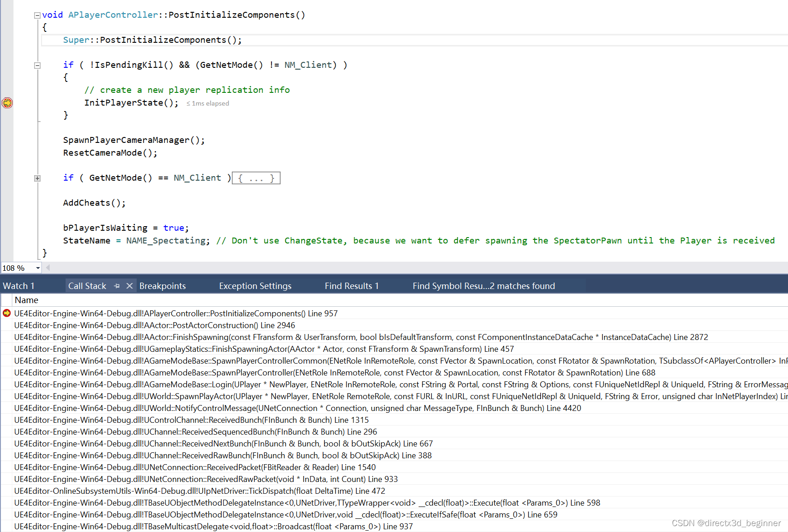Switch to the Breakpoints tab

click(x=163, y=286)
